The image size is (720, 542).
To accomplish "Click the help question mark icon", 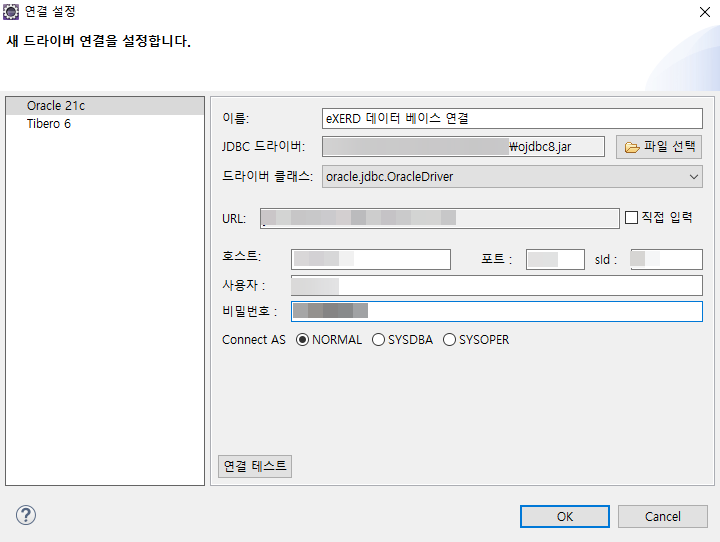I will [26, 515].
